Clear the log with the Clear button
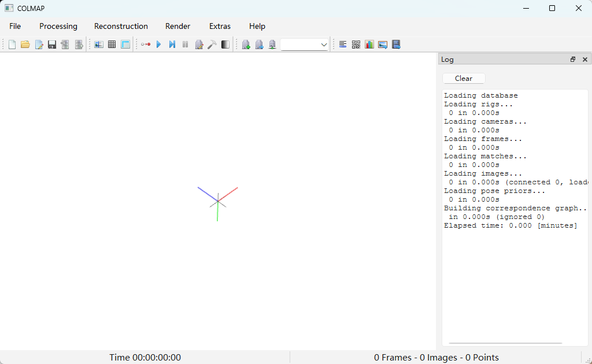Screen dimensions: 592x364 tap(464, 79)
